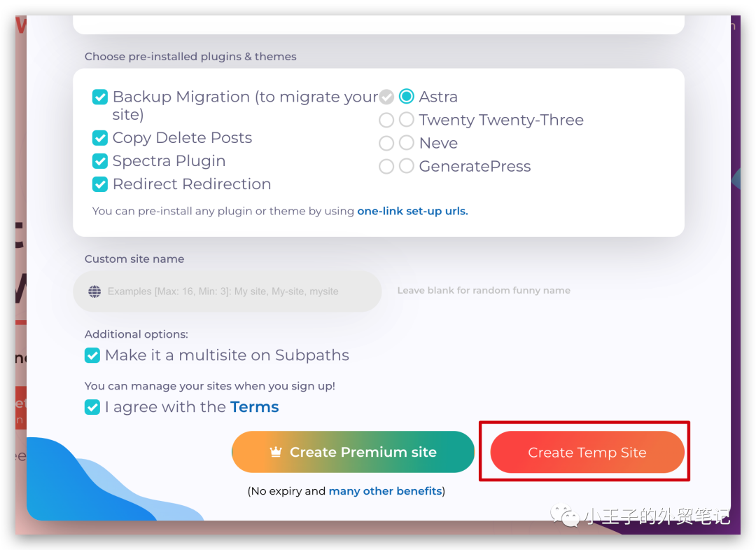The width and height of the screenshot is (756, 550).
Task: Select the Twenty Twenty-Three theme radio
Action: (407, 120)
